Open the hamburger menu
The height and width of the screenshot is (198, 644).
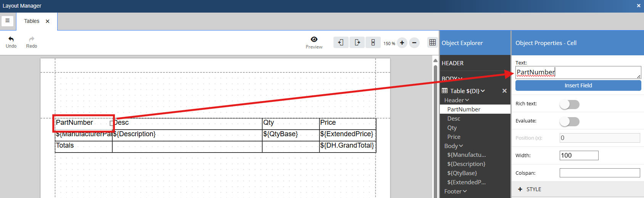tap(7, 21)
